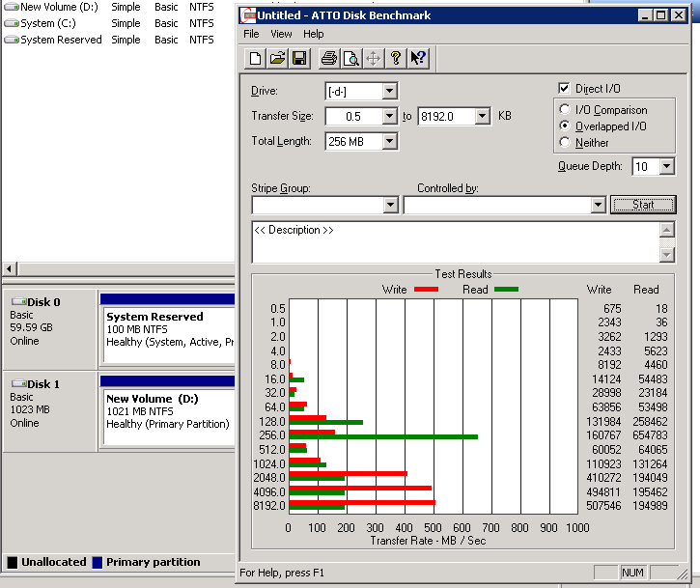Click the Description scrollbar down arrow
Viewport: 700px width, 588px height.
click(x=667, y=255)
